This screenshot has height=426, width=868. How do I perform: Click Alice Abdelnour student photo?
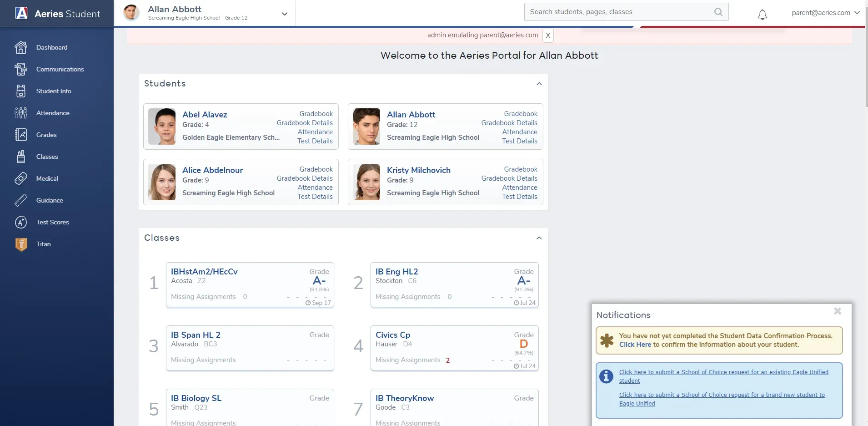[162, 182]
